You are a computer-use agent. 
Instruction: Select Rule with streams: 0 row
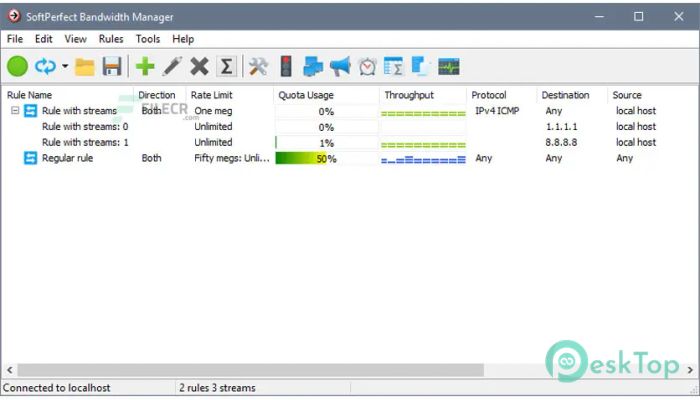point(350,127)
